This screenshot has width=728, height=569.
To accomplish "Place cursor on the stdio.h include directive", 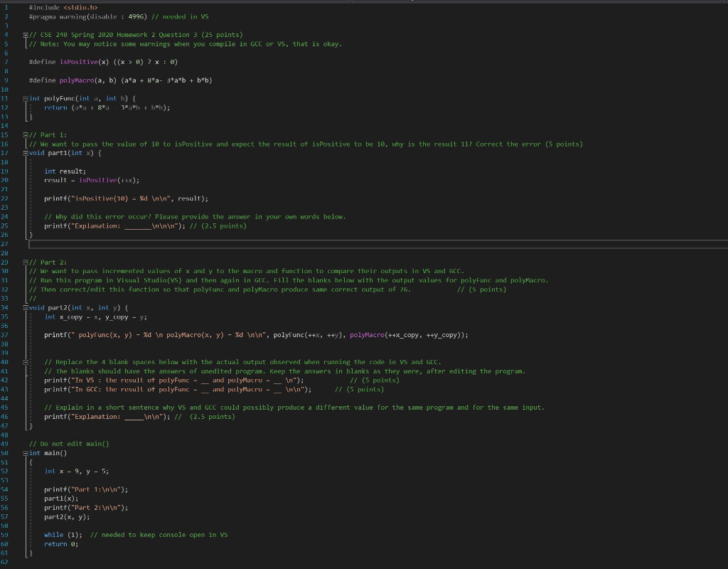I will [64, 6].
